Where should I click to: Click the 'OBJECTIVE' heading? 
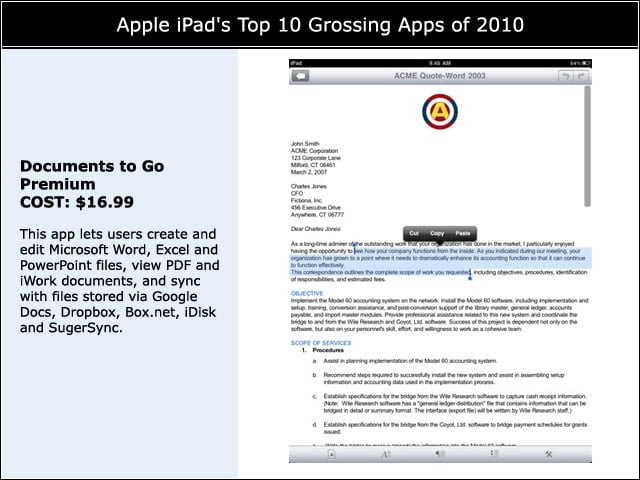(x=307, y=293)
